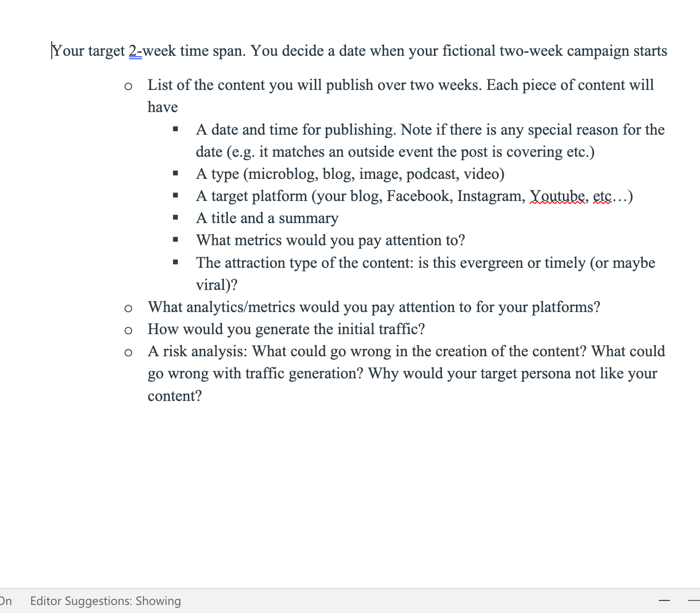This screenshot has height=613, width=700.
Task: Click the circle bullet before "How would you generate"
Action: pos(129,331)
